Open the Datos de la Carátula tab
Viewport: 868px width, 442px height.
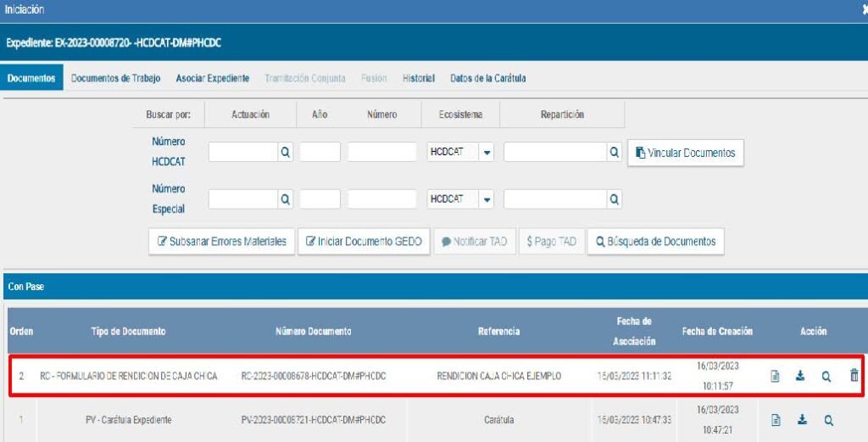pos(488,78)
